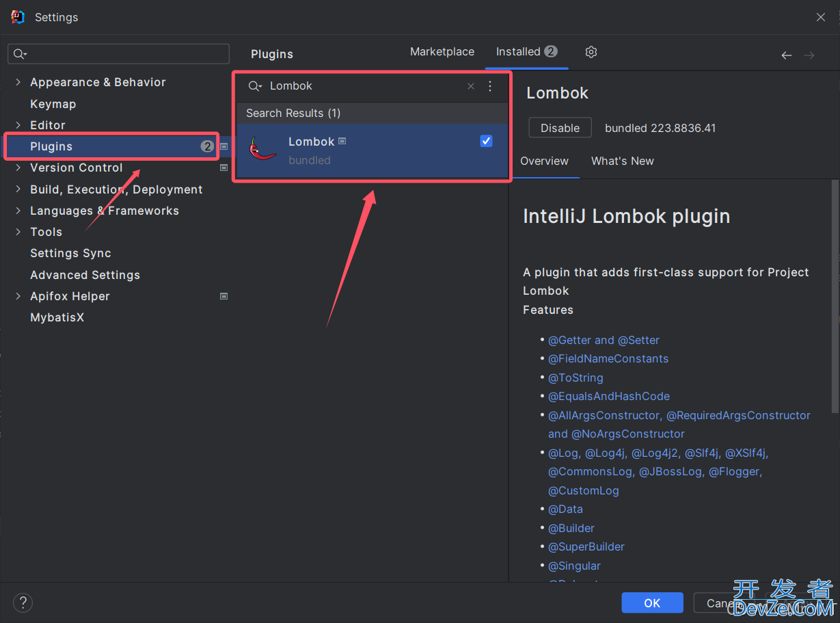The image size is (840, 623).
Task: Open the @Singular link
Action: pos(574,566)
